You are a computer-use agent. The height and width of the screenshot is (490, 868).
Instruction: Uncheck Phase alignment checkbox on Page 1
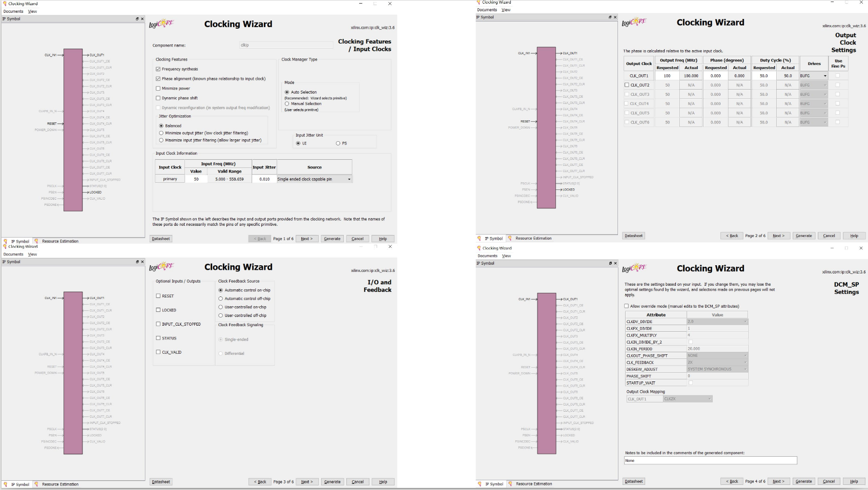click(x=158, y=79)
